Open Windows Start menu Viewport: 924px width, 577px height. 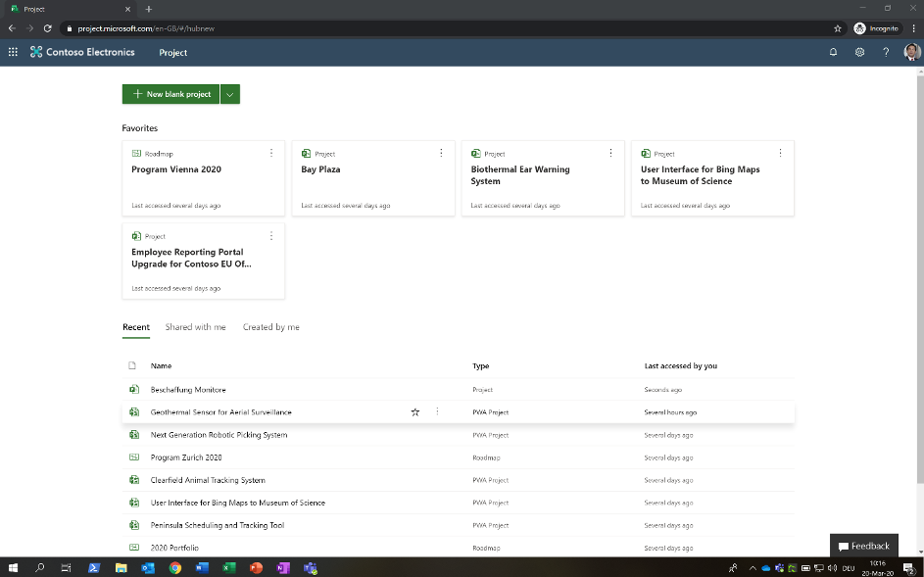click(13, 567)
